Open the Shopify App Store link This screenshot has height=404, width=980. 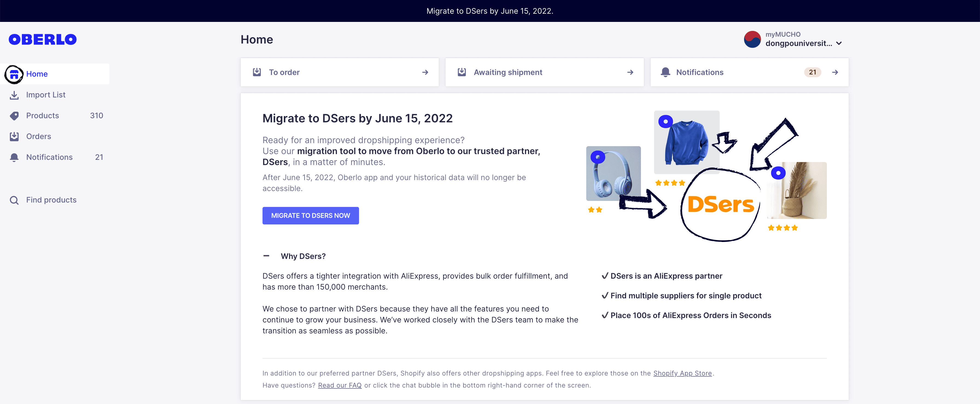coord(682,374)
